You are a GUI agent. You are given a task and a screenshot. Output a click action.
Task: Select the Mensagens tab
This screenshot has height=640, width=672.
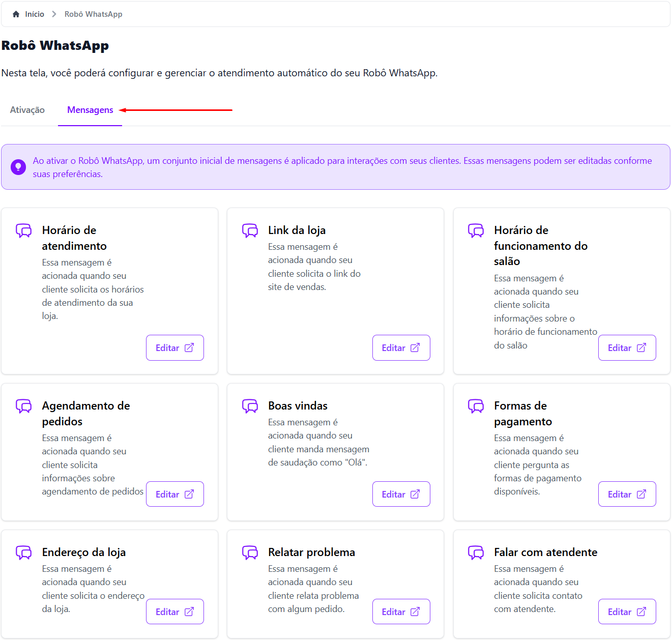pyautogui.click(x=90, y=110)
